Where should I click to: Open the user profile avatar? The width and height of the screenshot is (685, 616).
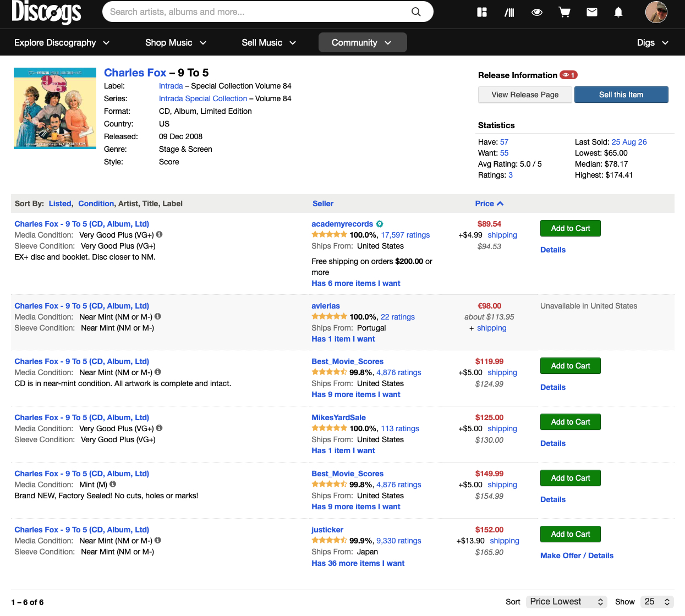656,12
